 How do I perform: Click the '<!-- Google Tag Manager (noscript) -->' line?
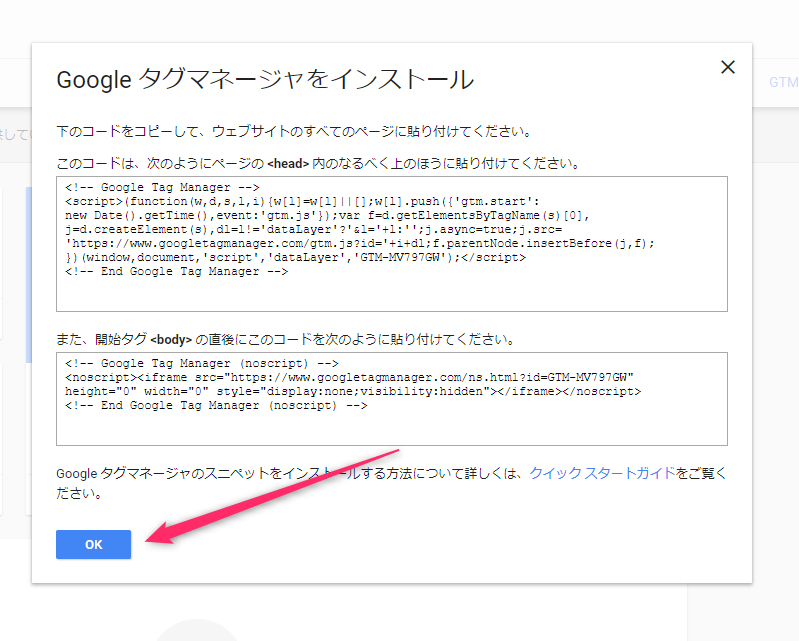point(202,363)
